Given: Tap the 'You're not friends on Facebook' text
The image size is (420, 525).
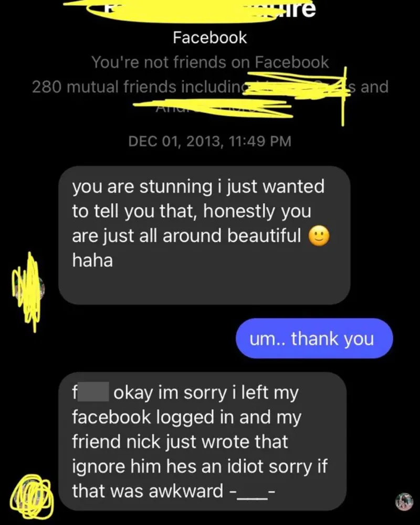Looking at the screenshot, I should click(211, 62).
